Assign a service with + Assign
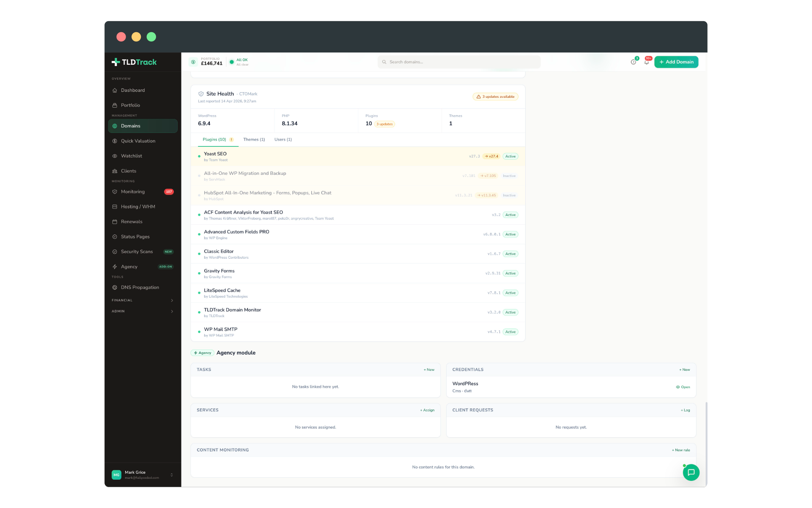Screen dimensions: 812x508 [427, 410]
